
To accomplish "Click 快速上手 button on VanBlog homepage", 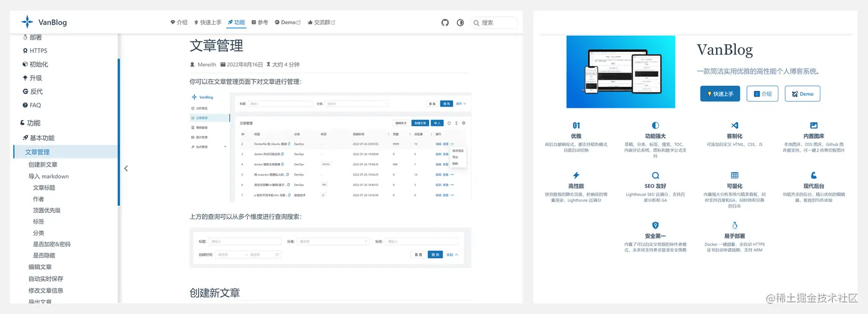I will 720,94.
